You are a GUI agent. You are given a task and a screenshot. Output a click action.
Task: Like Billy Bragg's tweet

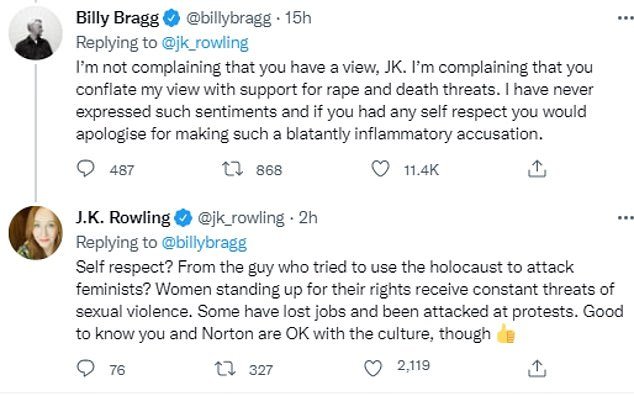point(380,169)
